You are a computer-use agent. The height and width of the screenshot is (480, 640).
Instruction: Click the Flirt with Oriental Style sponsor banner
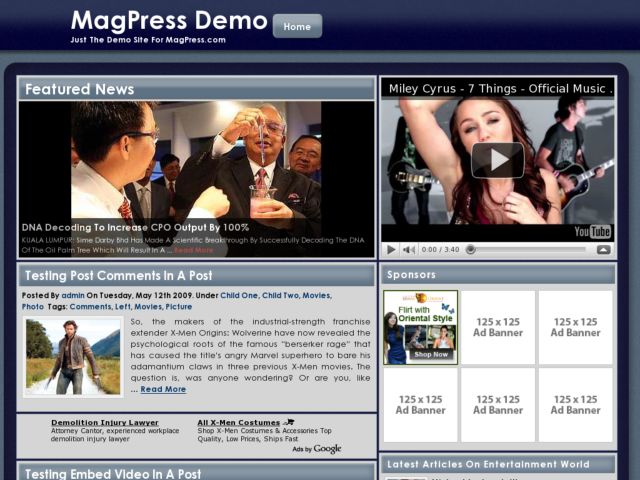point(420,327)
